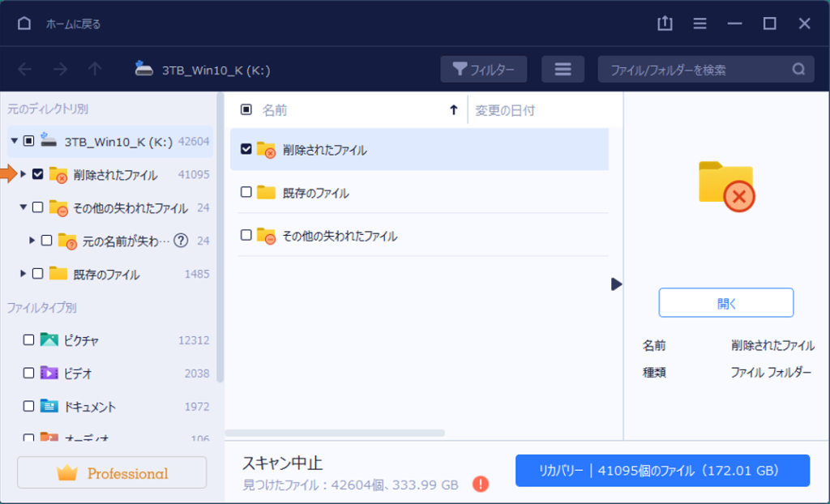Click the red exclamation icon near scan results
The height and width of the screenshot is (504, 830).
[480, 484]
